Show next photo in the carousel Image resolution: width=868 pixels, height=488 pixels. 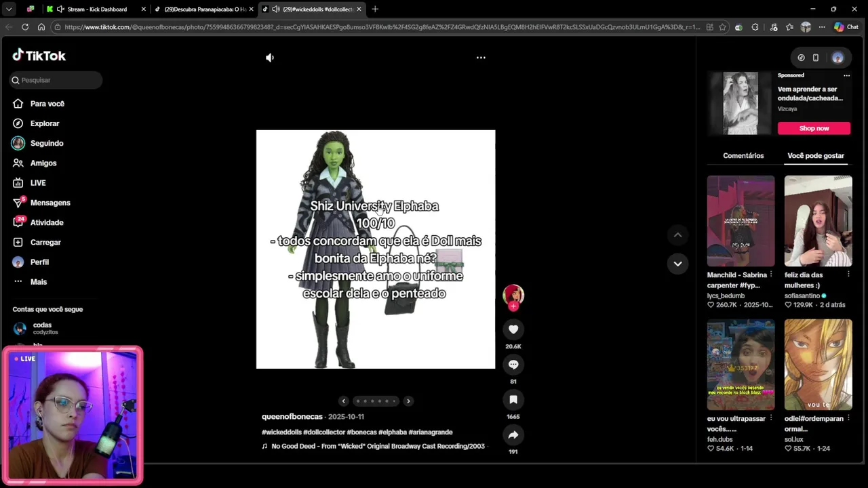408,401
